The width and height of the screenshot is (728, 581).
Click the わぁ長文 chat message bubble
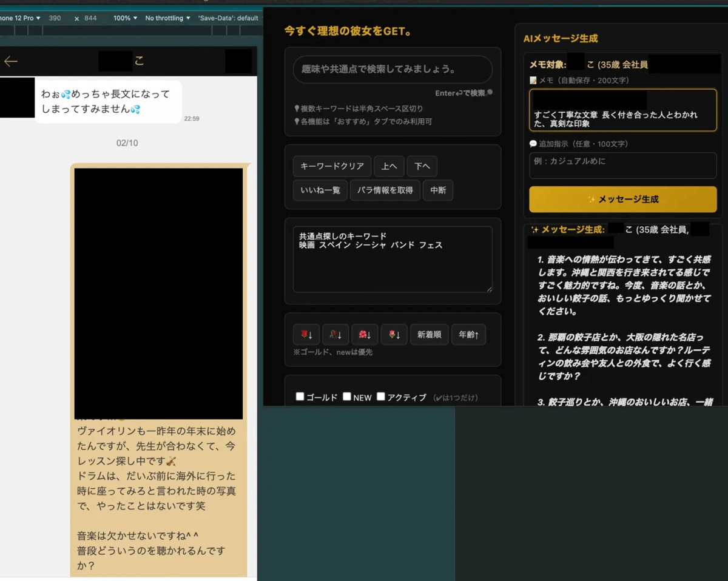pos(109,102)
